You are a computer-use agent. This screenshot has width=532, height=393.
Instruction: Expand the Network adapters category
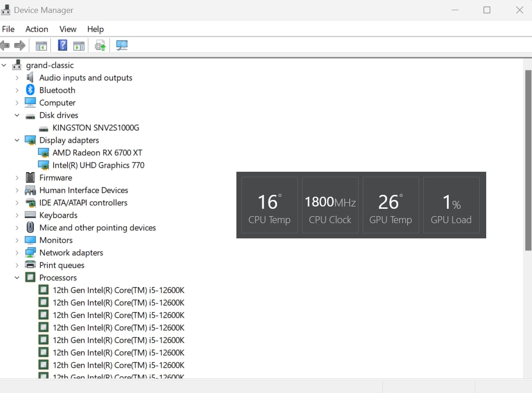[17, 252]
